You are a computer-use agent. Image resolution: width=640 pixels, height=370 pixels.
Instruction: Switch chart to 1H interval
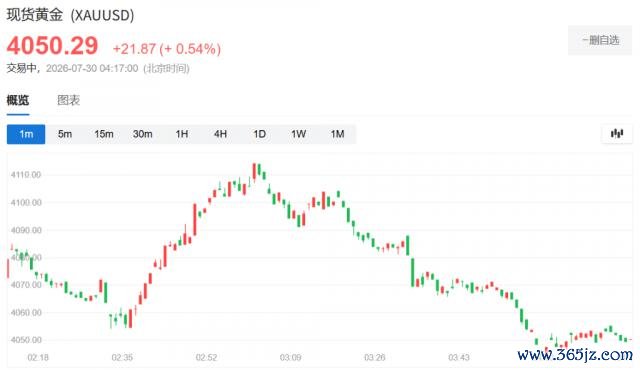point(182,134)
